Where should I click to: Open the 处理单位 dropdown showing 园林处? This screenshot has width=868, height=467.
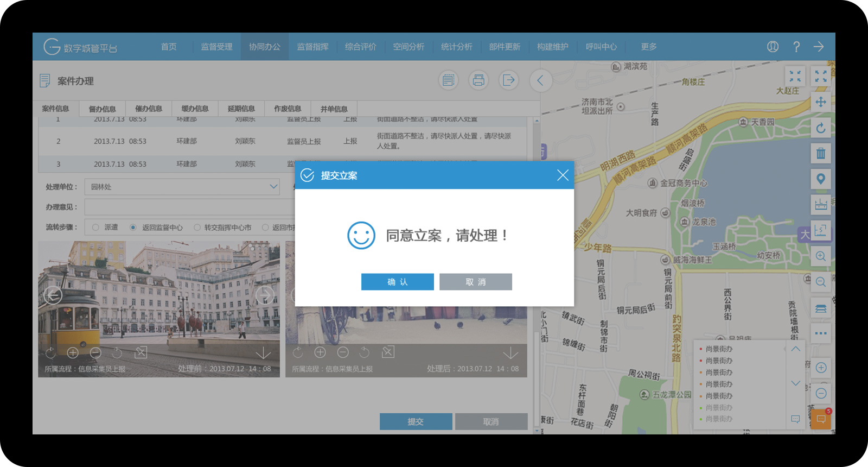182,187
